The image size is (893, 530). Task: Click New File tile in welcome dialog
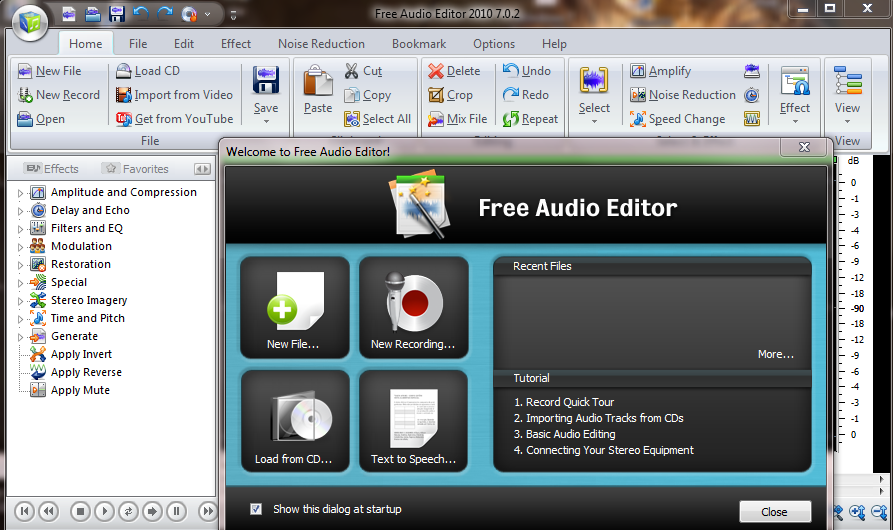tap(295, 307)
